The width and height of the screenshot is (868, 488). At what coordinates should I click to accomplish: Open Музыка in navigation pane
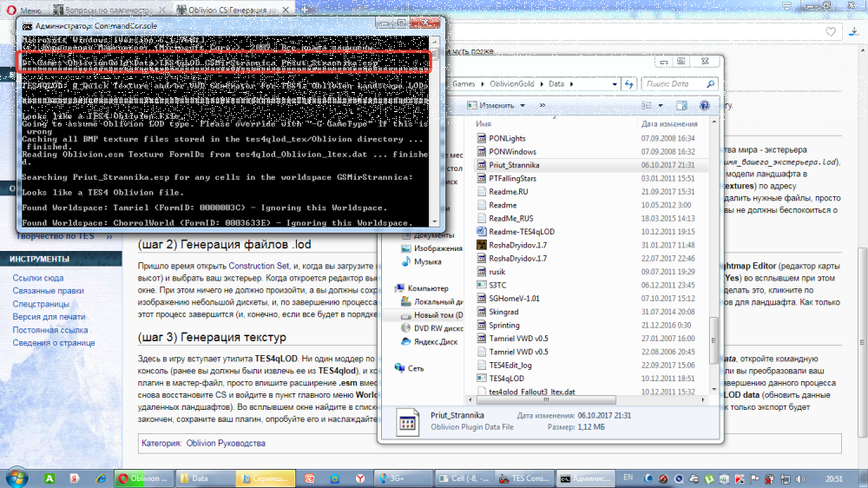tap(427, 261)
